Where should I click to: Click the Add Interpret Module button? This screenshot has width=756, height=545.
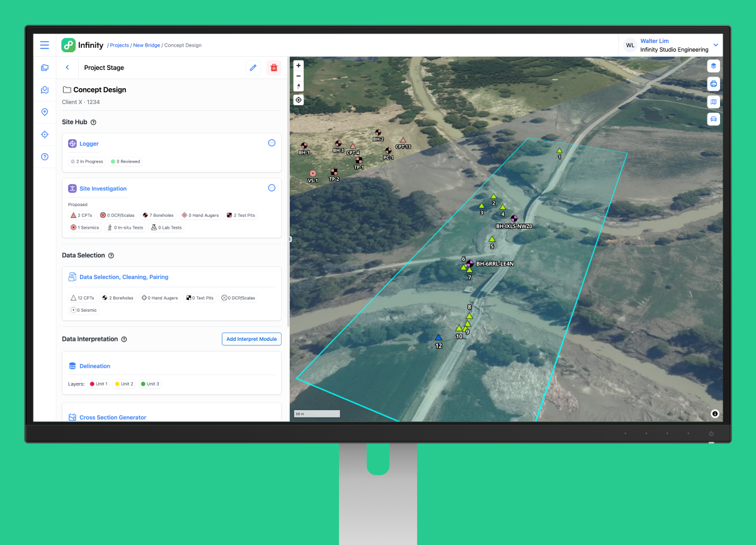[251, 339]
